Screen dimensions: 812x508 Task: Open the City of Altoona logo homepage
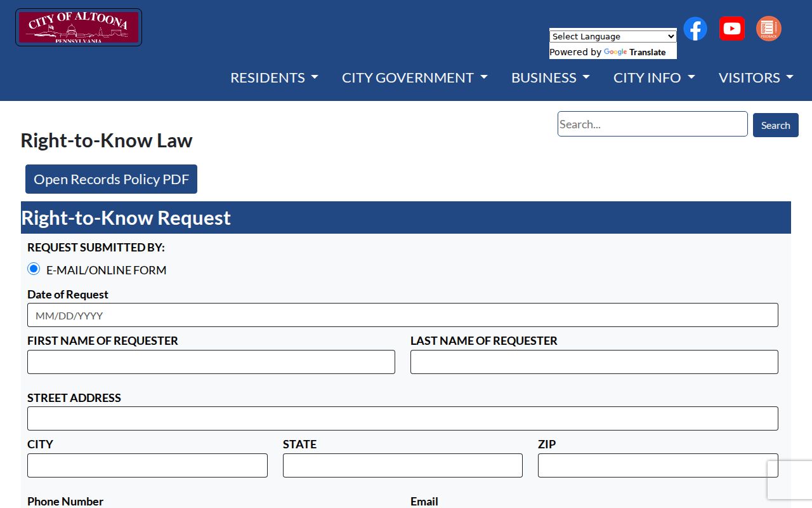point(79,27)
